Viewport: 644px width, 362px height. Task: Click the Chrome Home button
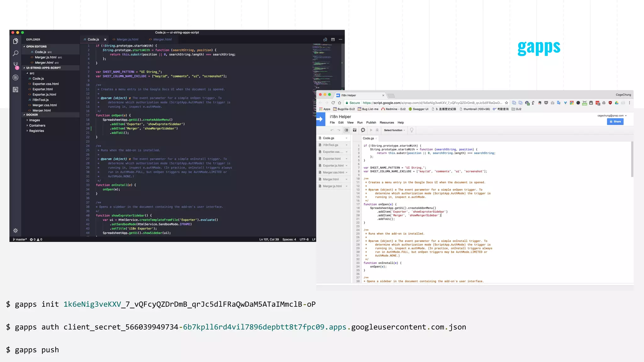tap(339, 103)
